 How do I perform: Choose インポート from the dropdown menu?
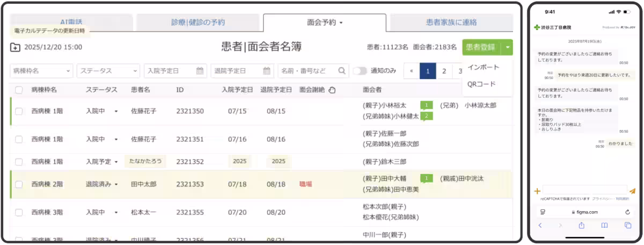click(483, 67)
